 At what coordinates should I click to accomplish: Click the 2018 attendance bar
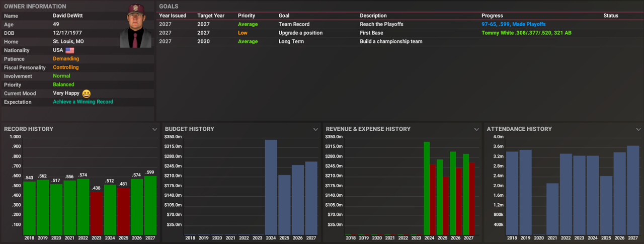click(512, 193)
